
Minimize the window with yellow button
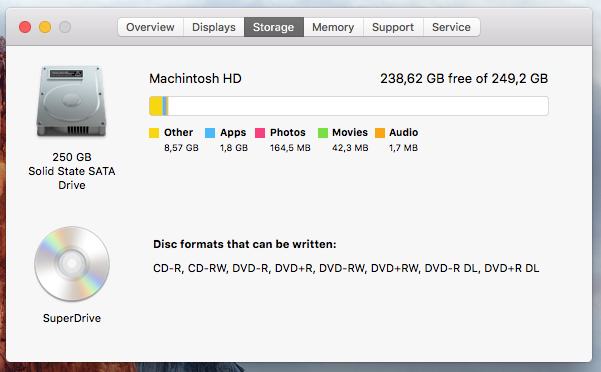tap(45, 27)
